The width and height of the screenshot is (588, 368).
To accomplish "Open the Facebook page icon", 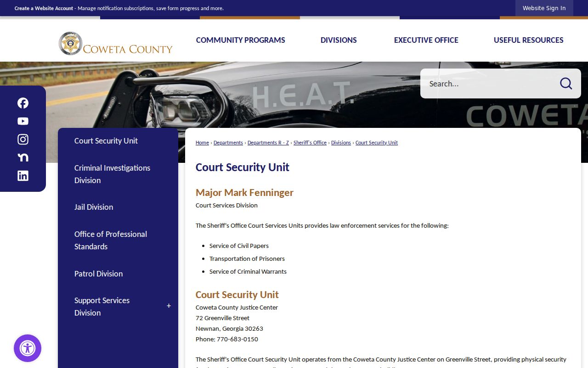I will tap(23, 103).
